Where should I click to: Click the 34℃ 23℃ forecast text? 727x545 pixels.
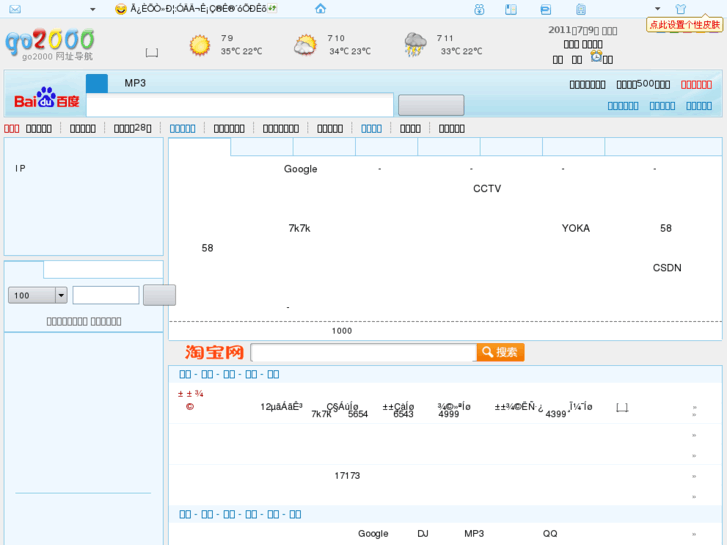point(350,51)
